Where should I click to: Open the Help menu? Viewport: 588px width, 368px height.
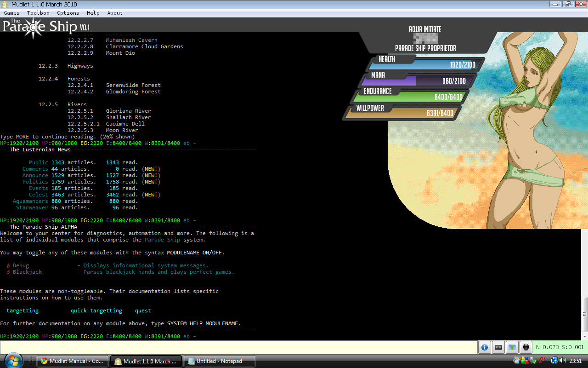93,13
